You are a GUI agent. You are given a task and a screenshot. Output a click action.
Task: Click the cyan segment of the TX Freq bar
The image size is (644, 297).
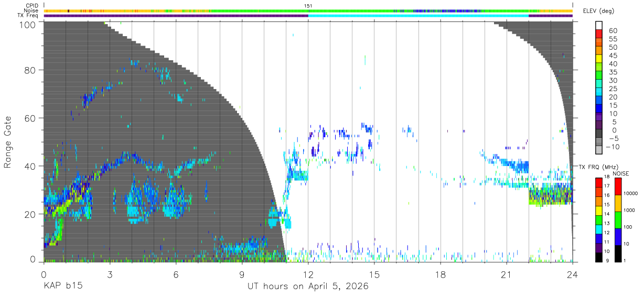[418, 16]
